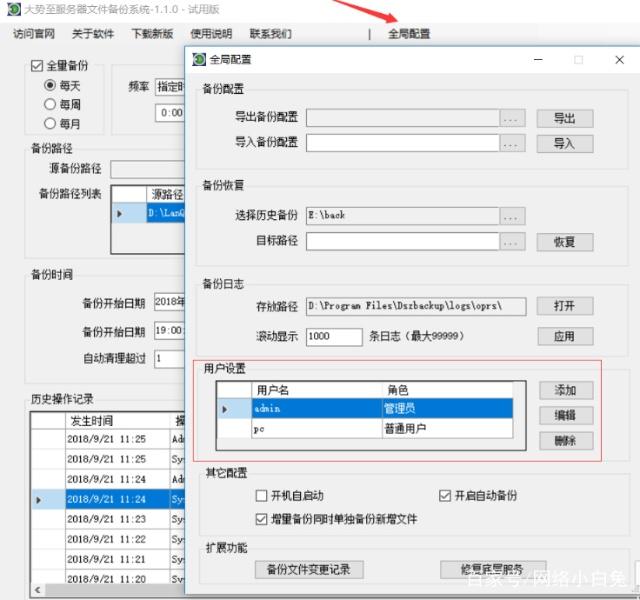
Task: Select the D:\Lan source path row
Action: click(x=148, y=213)
